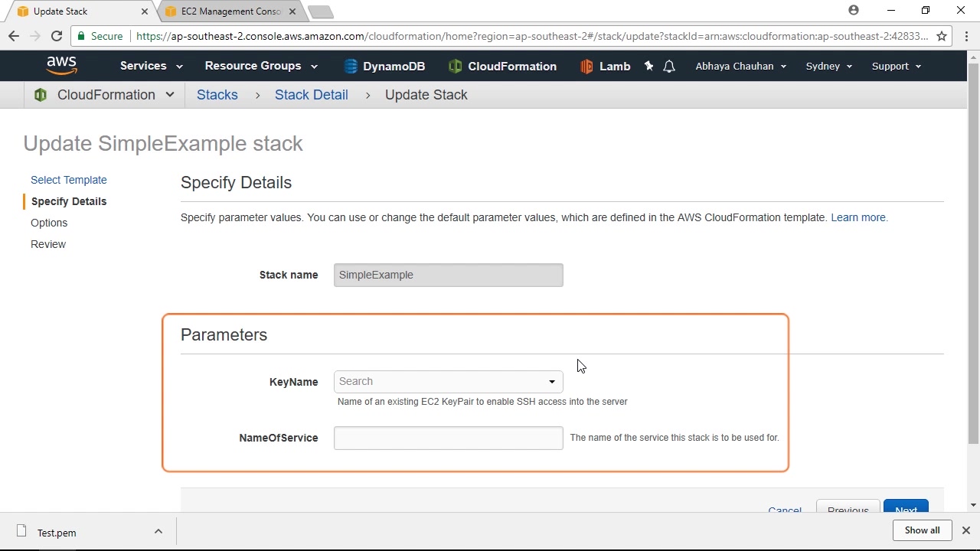Open the Sydney region selector
This screenshot has width=980, height=551.
(x=829, y=66)
